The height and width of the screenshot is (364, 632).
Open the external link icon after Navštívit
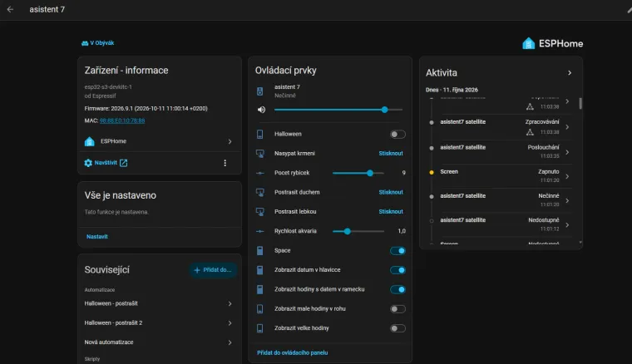pos(124,163)
